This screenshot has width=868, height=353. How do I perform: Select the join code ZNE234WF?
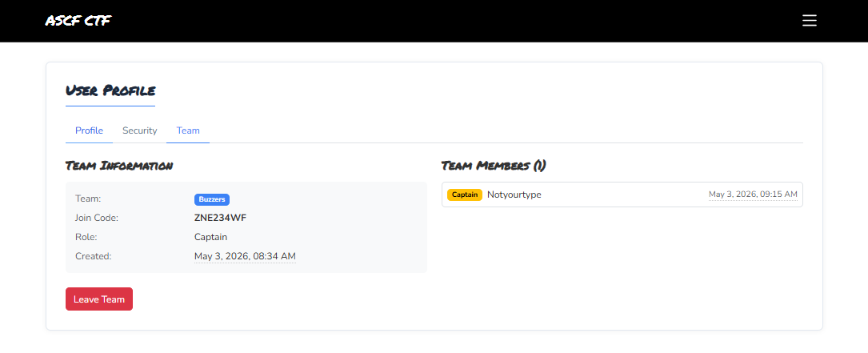(x=220, y=218)
